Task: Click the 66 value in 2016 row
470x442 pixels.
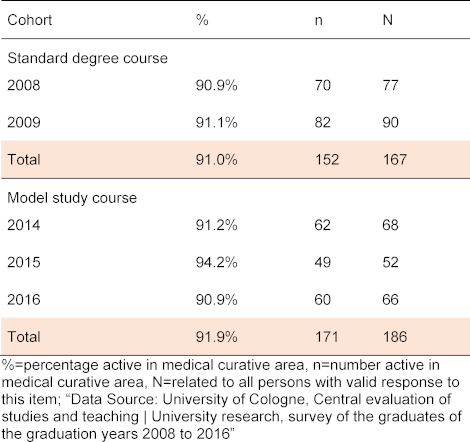Action: pos(390,299)
